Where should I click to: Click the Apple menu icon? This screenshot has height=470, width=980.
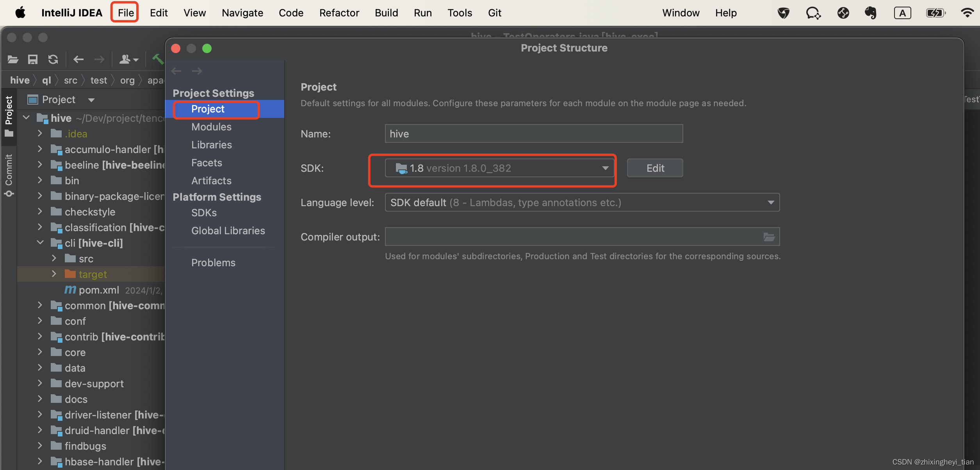(20, 13)
